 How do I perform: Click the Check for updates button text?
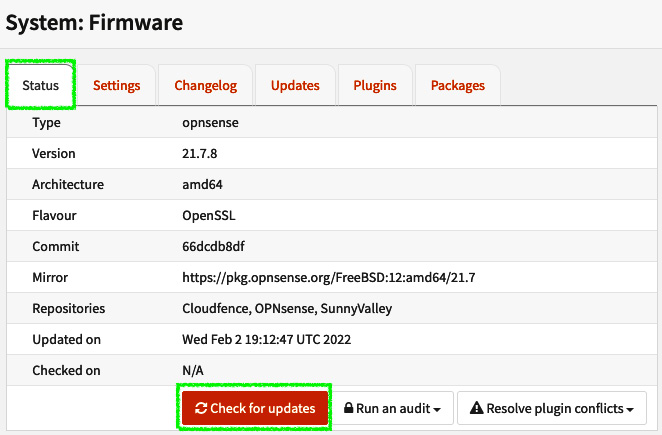point(263,408)
